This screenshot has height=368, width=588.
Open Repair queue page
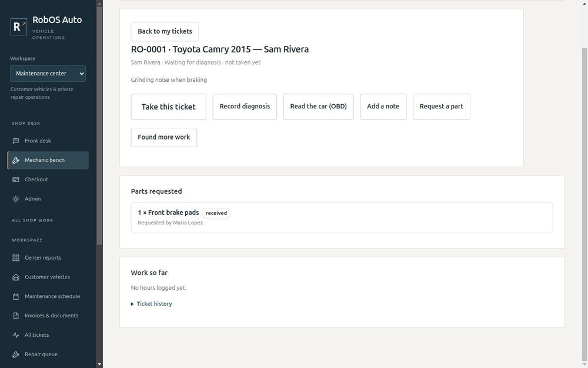pyautogui.click(x=48, y=354)
